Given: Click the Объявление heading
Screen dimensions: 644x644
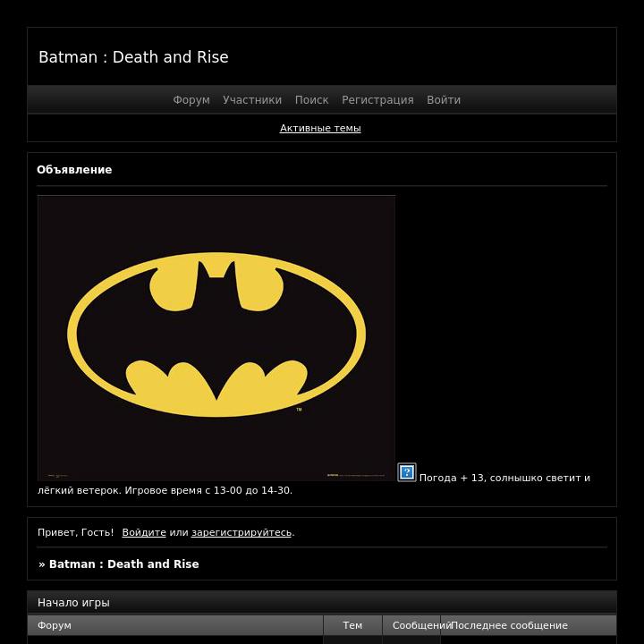Looking at the screenshot, I should pyautogui.click(x=74, y=170).
